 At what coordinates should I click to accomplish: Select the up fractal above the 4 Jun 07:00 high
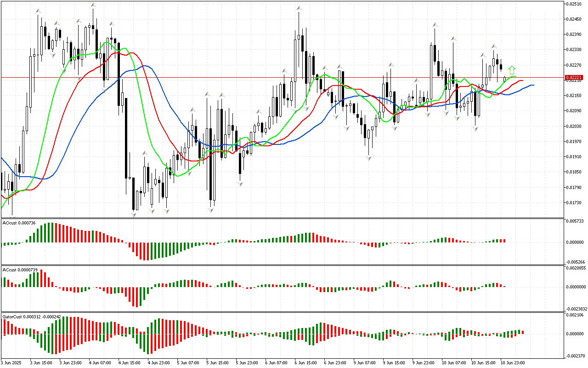tap(93, 5)
